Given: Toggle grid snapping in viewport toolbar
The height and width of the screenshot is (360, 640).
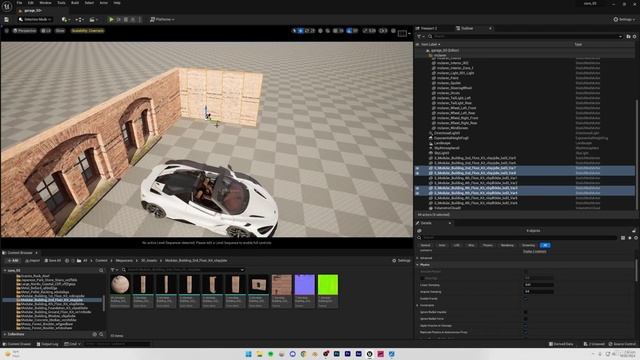Looking at the screenshot, I should 336,31.
